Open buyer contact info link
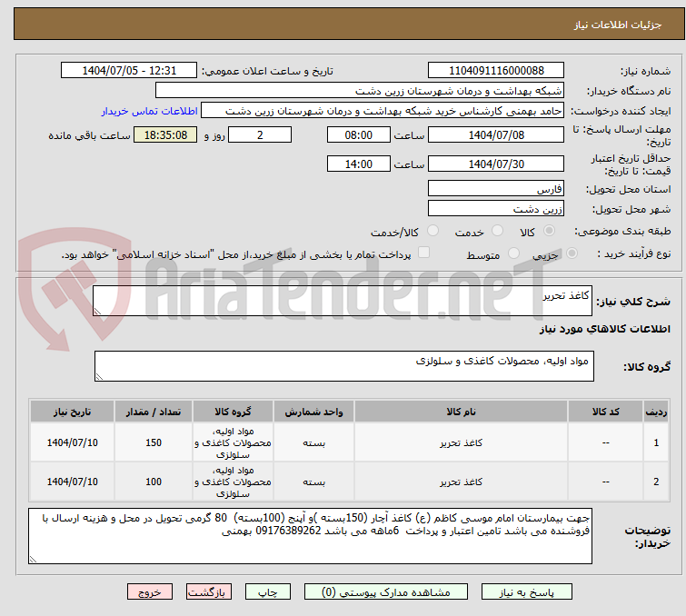 pyautogui.click(x=150, y=111)
